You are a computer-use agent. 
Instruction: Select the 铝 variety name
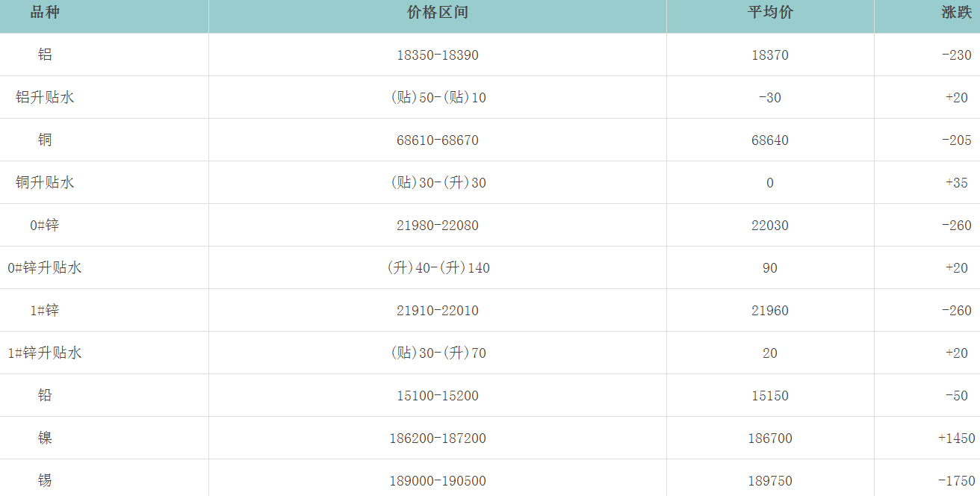[45, 55]
